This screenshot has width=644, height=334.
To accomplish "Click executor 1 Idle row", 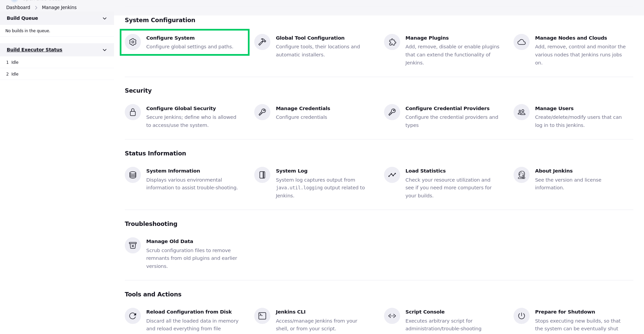I will click(x=57, y=62).
